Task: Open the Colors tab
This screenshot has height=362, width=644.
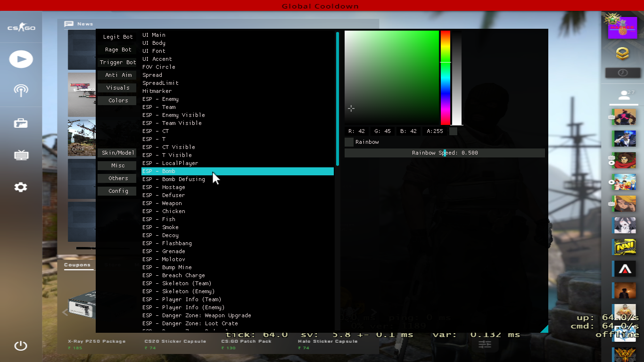Action: click(x=118, y=100)
